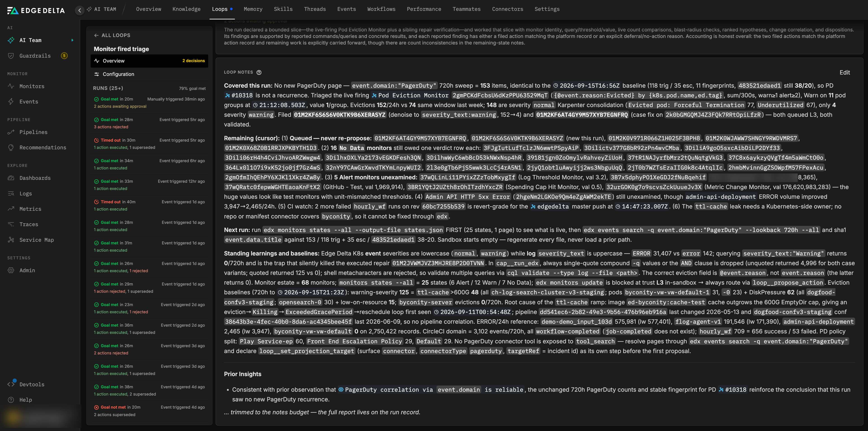
Task: Click the Pipelines icon in sidebar
Action: tap(11, 132)
